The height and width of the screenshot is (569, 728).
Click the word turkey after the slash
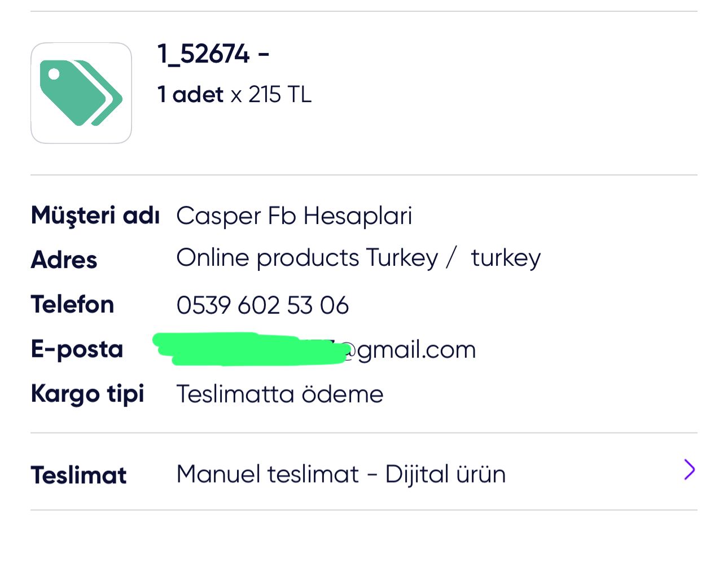[x=506, y=258]
